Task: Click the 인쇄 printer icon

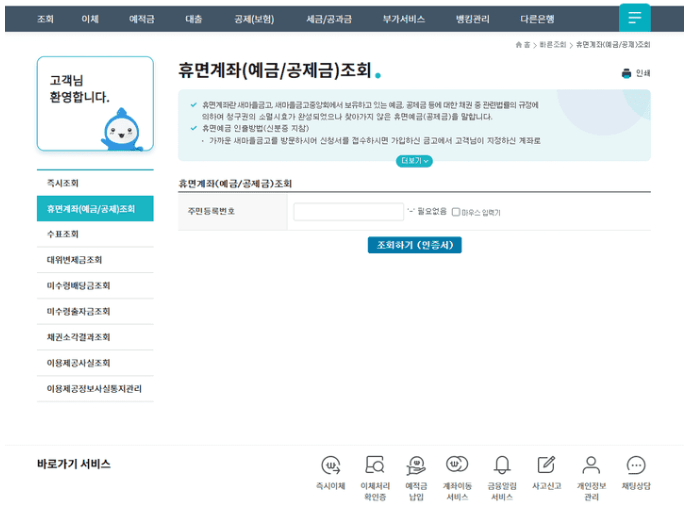Action: [626, 73]
